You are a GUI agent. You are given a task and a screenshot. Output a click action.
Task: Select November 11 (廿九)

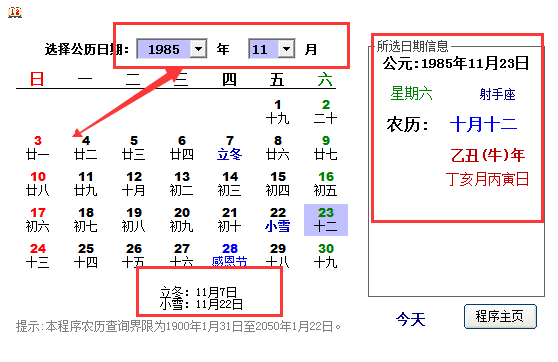click(x=85, y=184)
